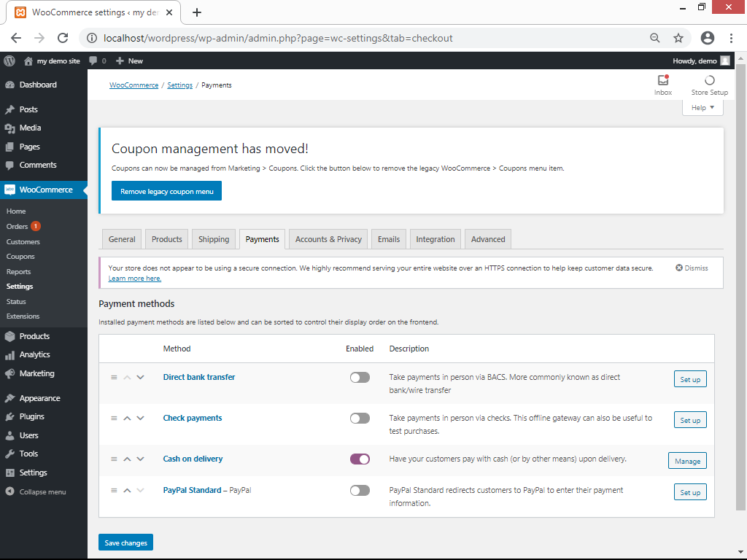Click the Dashboard gauge icon in sidebar

(x=10, y=85)
